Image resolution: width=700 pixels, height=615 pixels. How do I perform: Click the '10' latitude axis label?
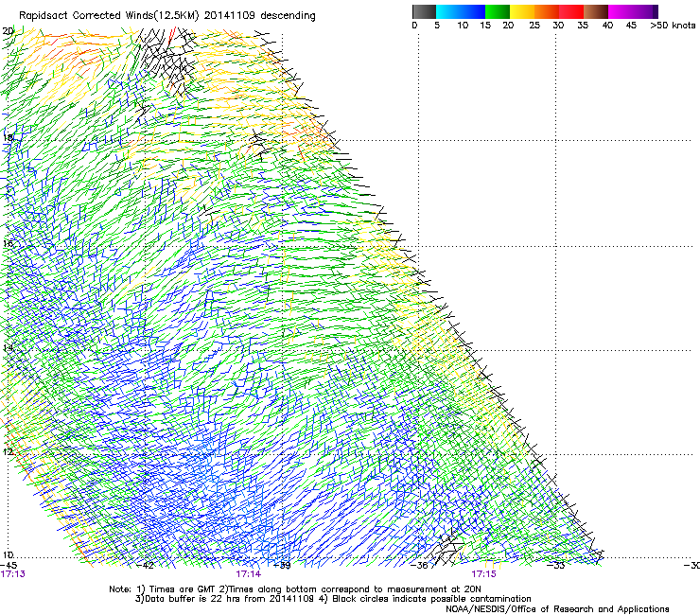coord(8,555)
